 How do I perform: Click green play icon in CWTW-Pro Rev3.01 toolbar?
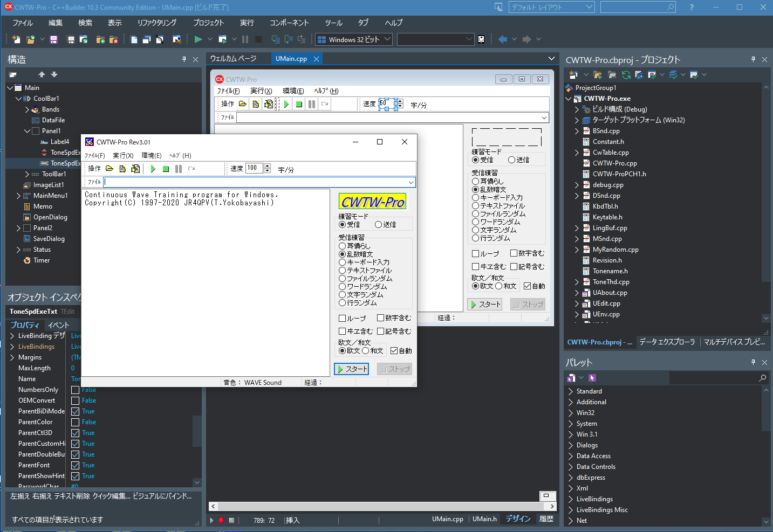(153, 169)
